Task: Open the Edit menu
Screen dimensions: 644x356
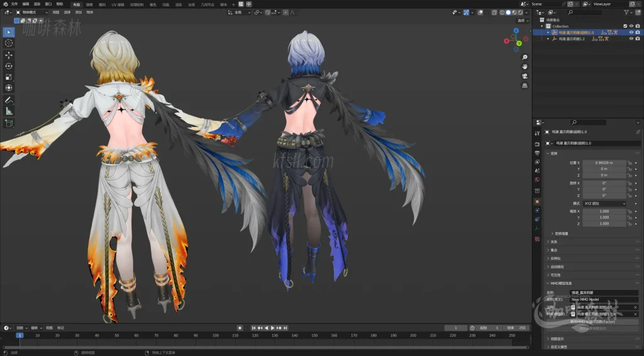Action: tap(25, 4)
